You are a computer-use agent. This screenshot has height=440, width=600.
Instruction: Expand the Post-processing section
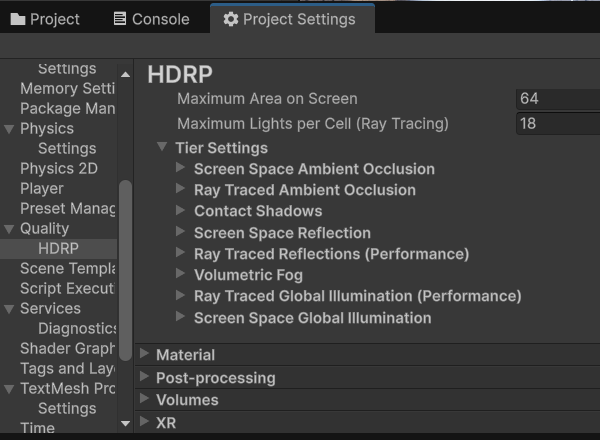tap(145, 377)
